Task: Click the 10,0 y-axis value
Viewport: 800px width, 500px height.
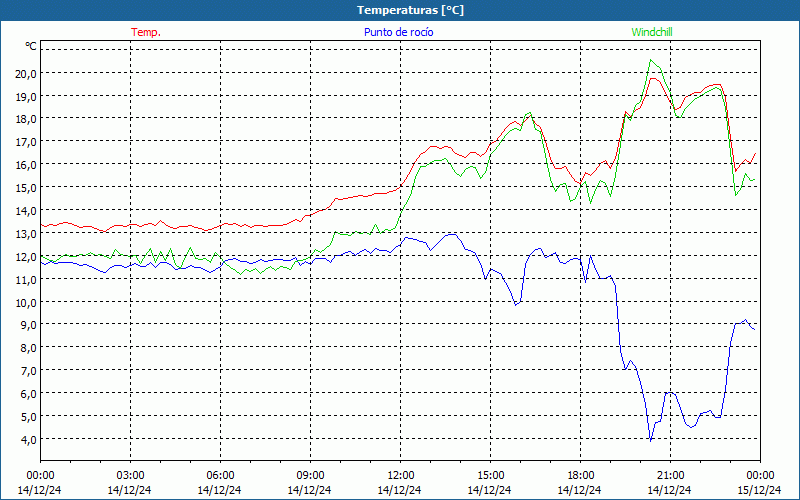Action: [26, 303]
